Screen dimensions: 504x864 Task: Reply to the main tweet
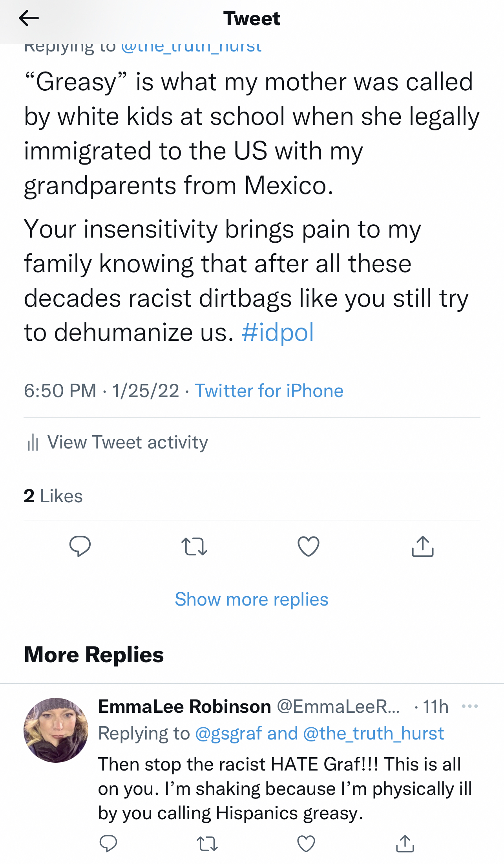pos(80,546)
